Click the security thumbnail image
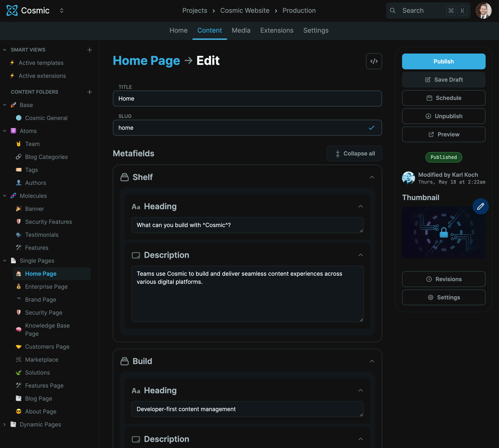Screen dimensions: 499x448 443,232
